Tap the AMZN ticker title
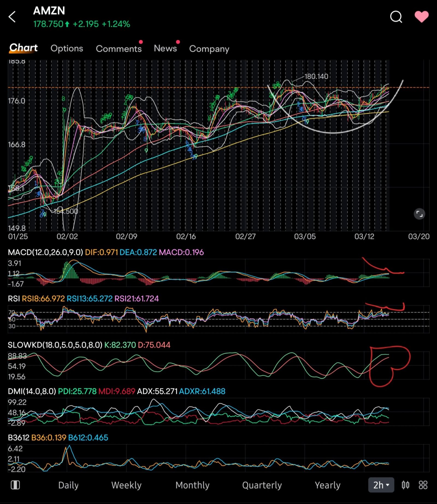This screenshot has height=504, width=437. click(49, 11)
